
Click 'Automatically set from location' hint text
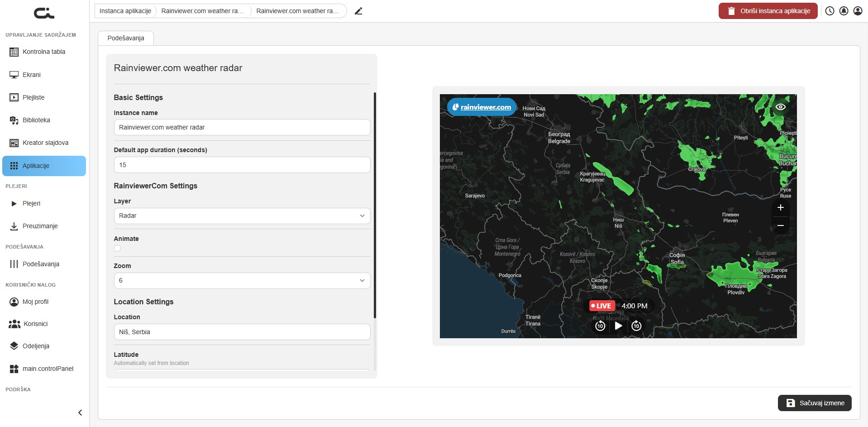coord(151,363)
